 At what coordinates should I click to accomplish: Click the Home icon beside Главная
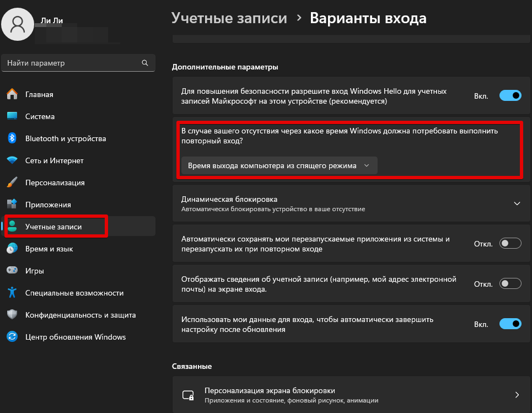pyautogui.click(x=12, y=94)
